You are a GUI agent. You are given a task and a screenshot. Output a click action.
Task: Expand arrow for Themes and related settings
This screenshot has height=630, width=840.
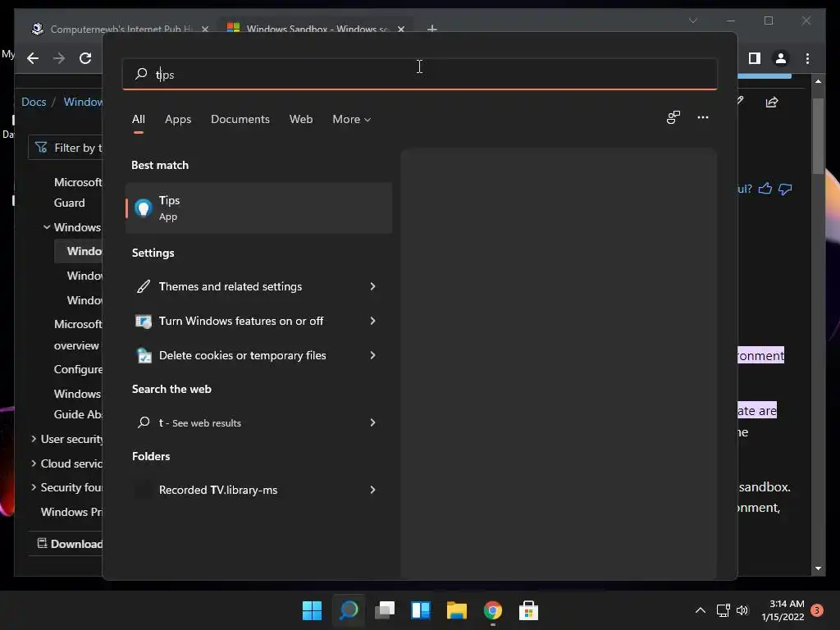coord(373,286)
